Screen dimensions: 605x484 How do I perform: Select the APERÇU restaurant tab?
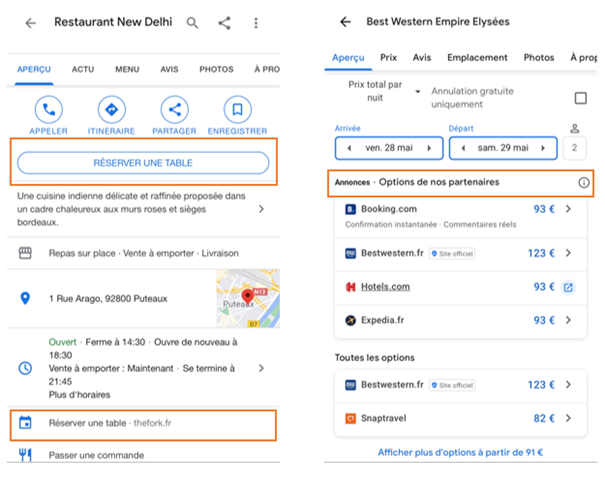[x=34, y=69]
